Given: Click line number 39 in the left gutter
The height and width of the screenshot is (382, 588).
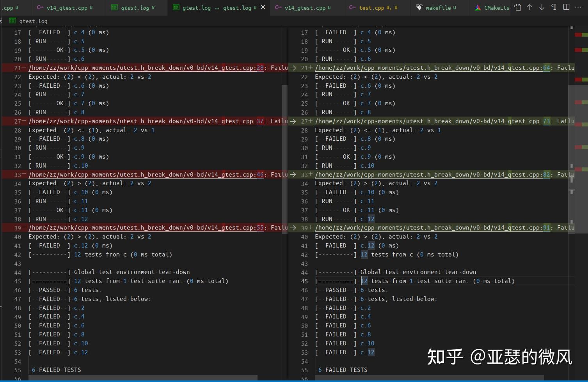Looking at the screenshot, I should tap(18, 228).
